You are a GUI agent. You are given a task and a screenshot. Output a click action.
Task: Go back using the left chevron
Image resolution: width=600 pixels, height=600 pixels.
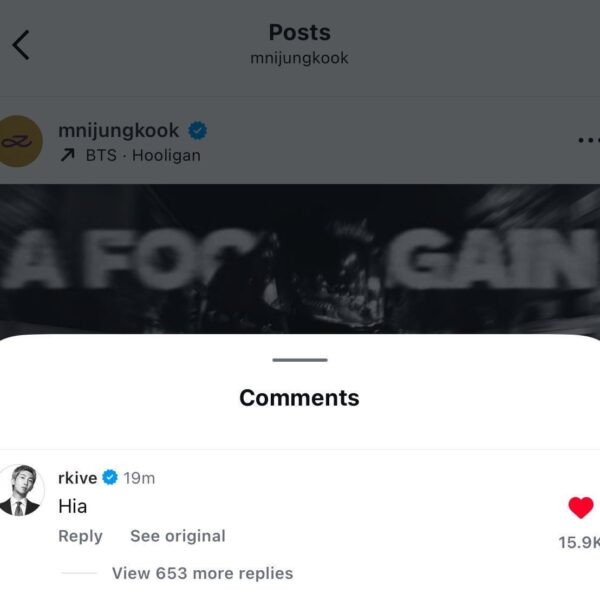(21, 45)
